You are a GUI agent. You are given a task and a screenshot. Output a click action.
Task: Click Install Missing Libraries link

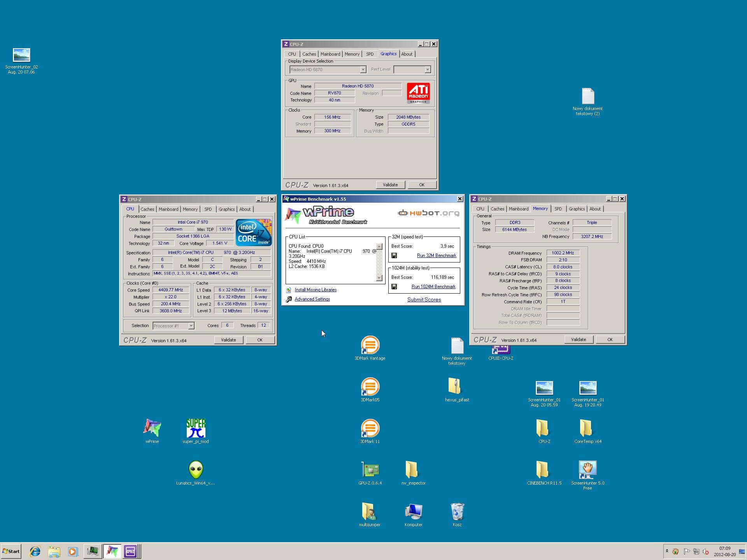pos(316,290)
